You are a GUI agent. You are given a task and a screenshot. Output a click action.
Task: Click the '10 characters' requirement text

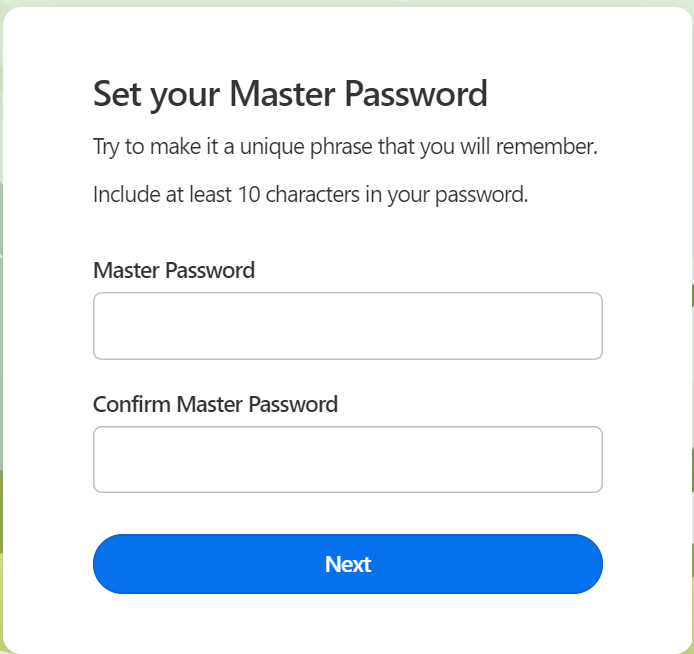[299, 194]
